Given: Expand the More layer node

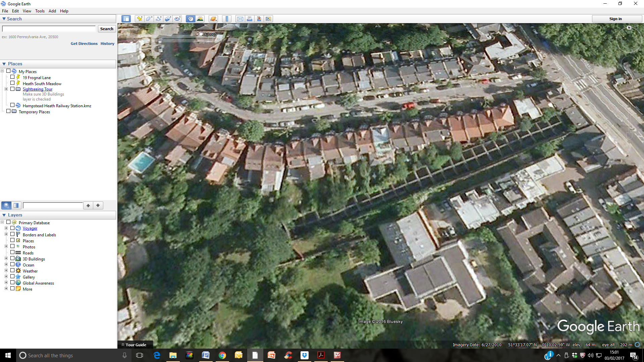Looking at the screenshot, I should click(x=6, y=289).
